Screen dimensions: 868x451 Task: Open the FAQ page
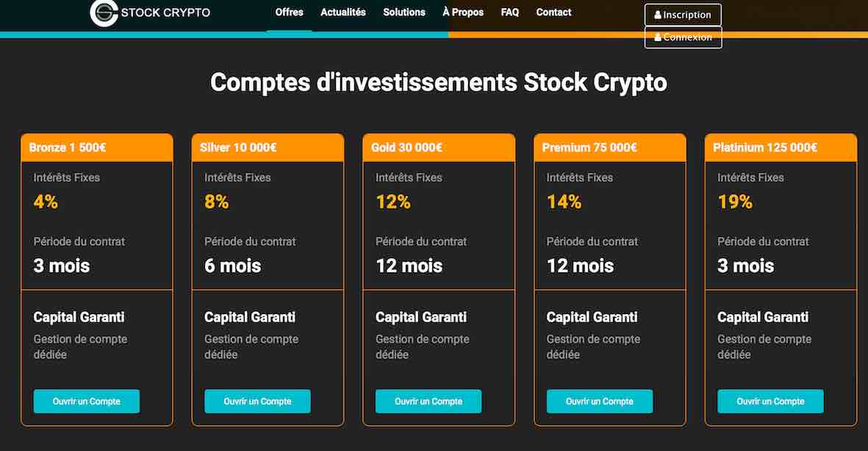tap(510, 13)
